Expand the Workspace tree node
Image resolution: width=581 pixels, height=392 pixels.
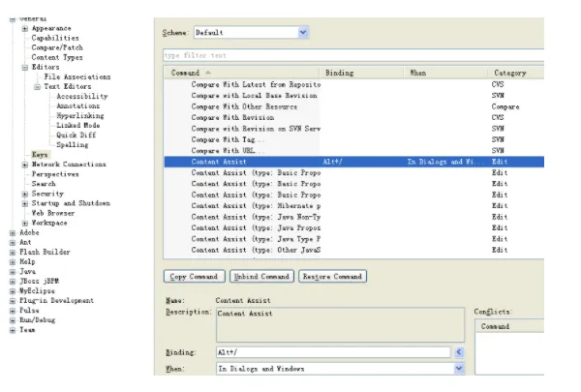(25, 223)
